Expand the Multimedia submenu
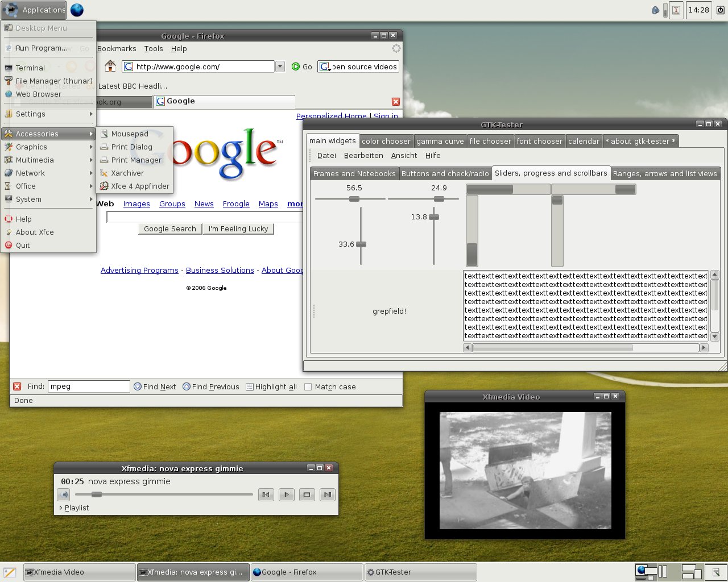The height and width of the screenshot is (582, 728). pyautogui.click(x=48, y=160)
